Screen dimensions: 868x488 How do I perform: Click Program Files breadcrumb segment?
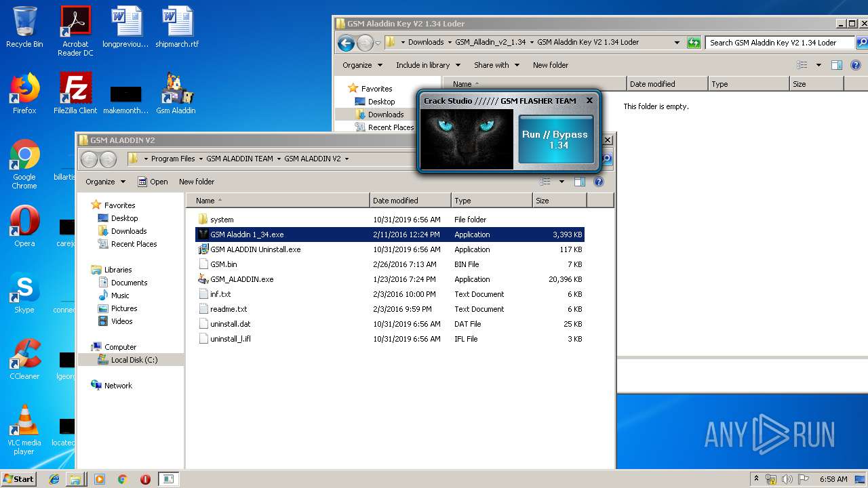coord(173,159)
